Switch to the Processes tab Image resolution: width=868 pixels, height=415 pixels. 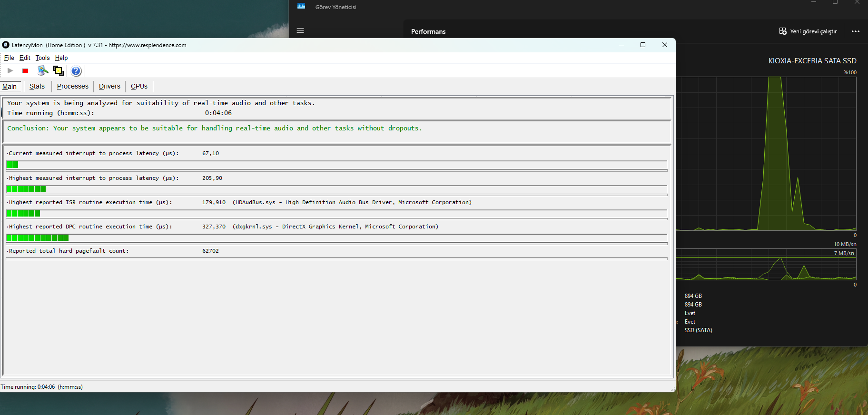coord(73,86)
